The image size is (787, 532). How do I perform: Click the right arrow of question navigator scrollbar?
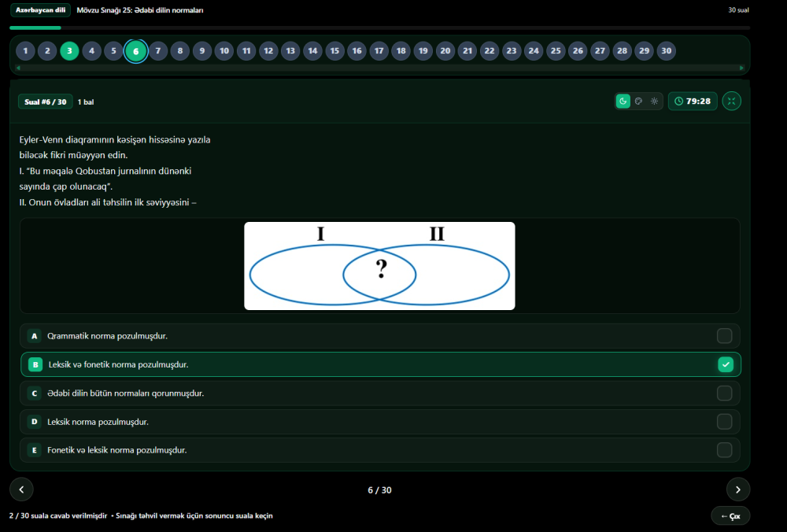click(741, 68)
